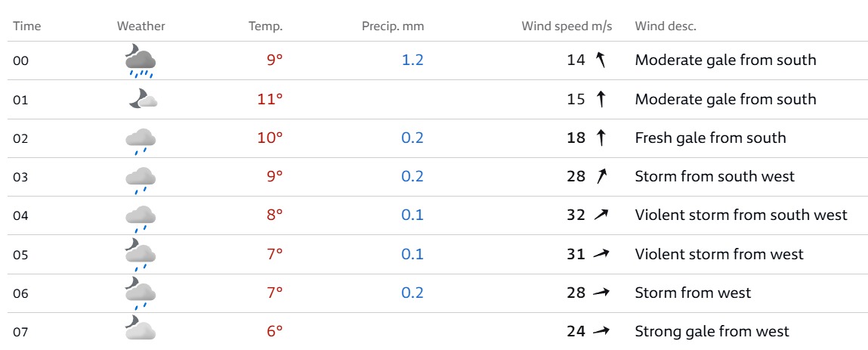The width and height of the screenshot is (868, 350).
Task: Click the wind arrow beside speed 32
Action: (x=601, y=215)
